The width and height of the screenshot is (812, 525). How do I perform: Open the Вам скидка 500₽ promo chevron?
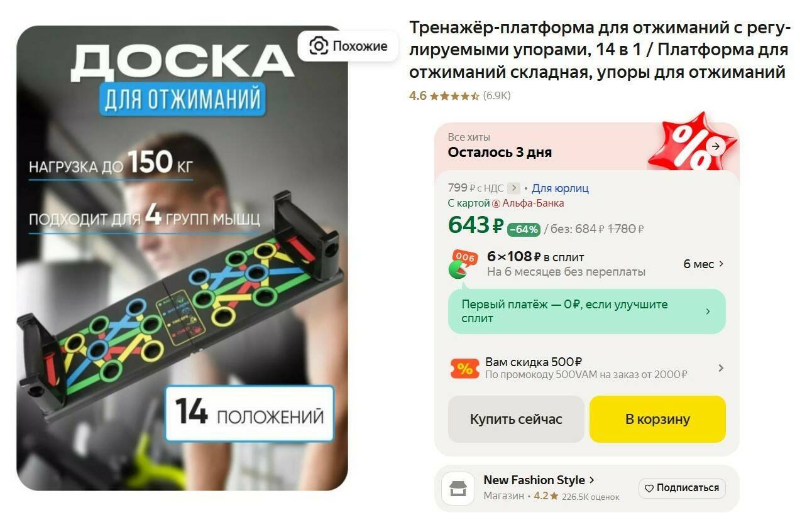(x=721, y=368)
